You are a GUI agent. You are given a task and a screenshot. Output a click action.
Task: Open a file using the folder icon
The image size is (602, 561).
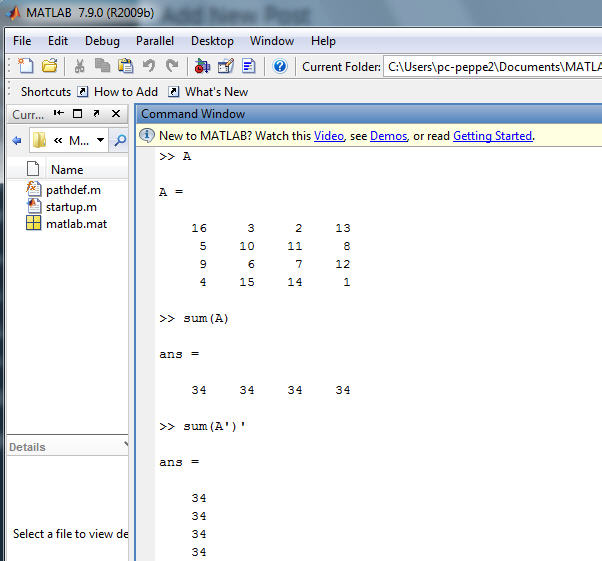pyautogui.click(x=50, y=66)
